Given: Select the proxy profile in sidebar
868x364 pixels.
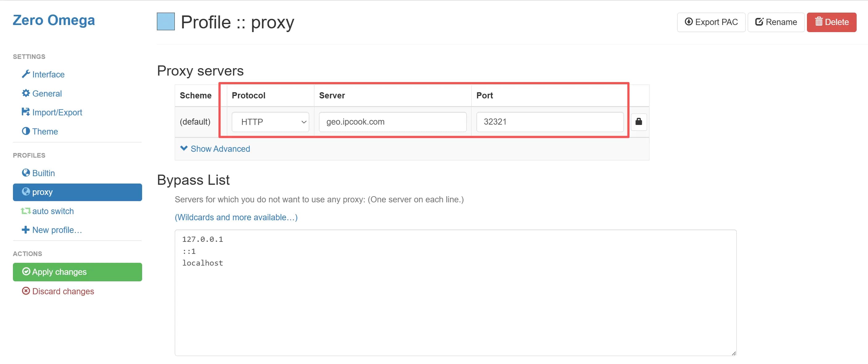Looking at the screenshot, I should (77, 192).
